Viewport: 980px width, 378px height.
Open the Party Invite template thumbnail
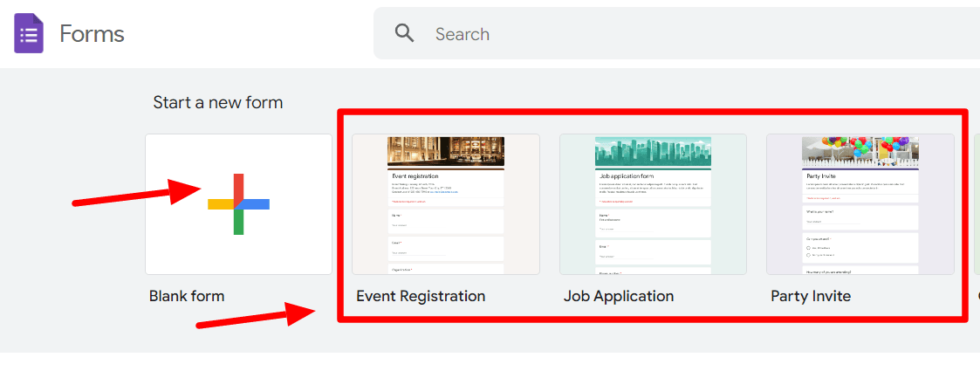(860, 204)
